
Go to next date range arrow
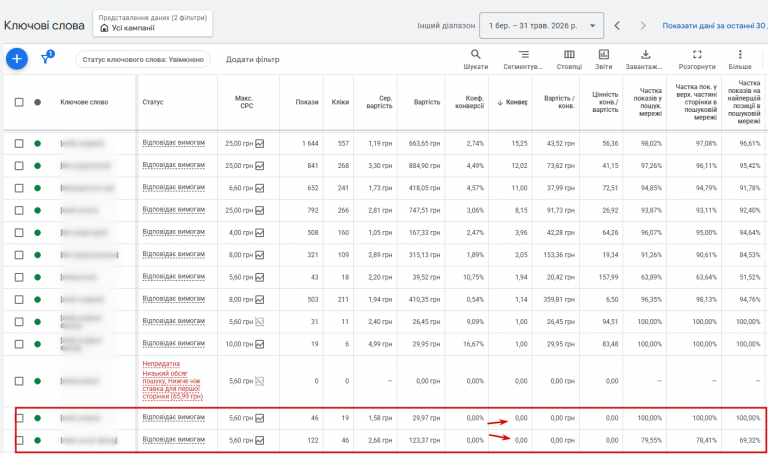coord(643,25)
